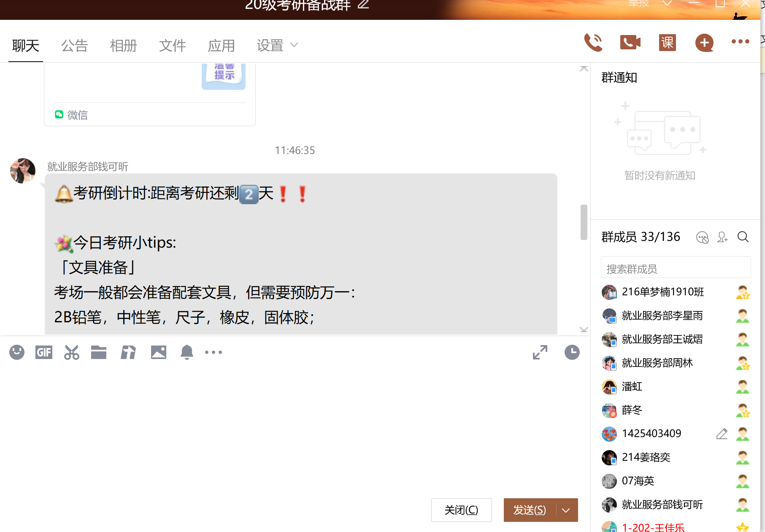
Task: Click the 发送(S) button
Action: tap(530, 510)
